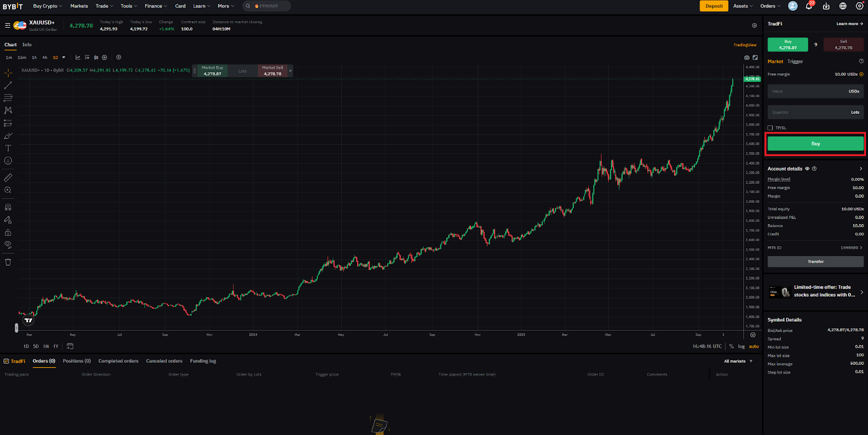Open the chart display settings icon

coord(87,57)
